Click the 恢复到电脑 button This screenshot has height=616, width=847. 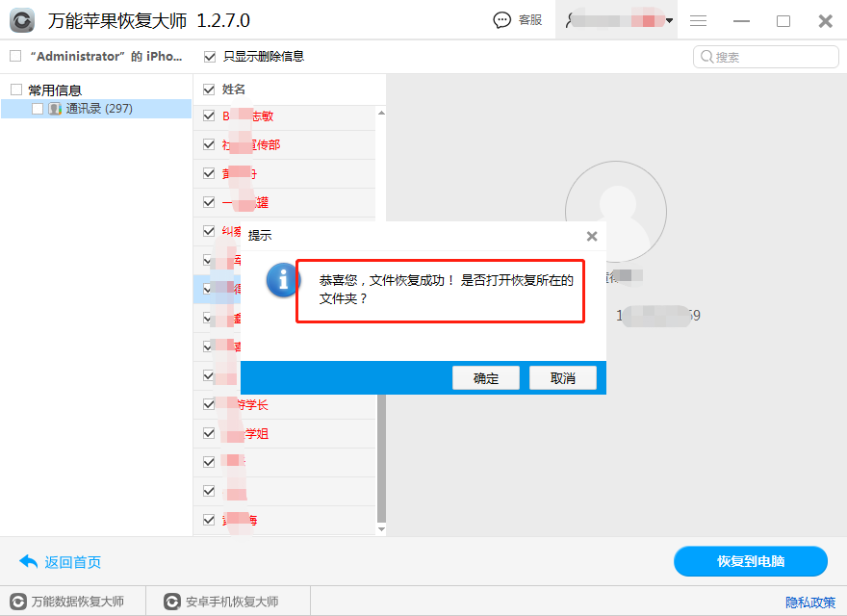click(x=751, y=561)
